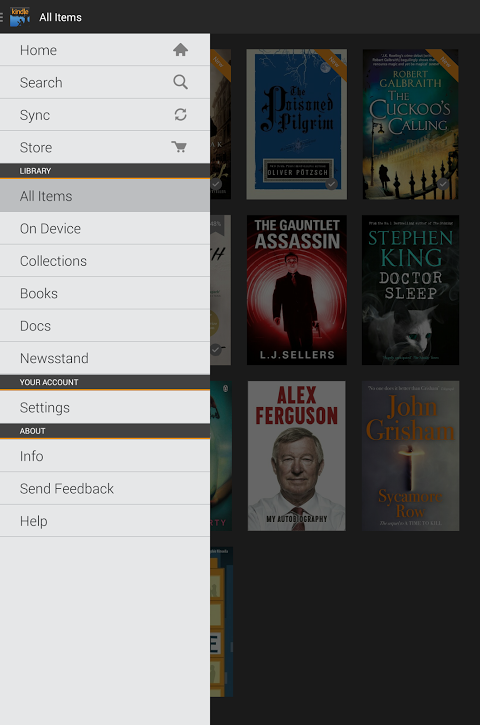Screen dimensions: 480x725
Task: Choose On Device library filter
Action: (105, 228)
